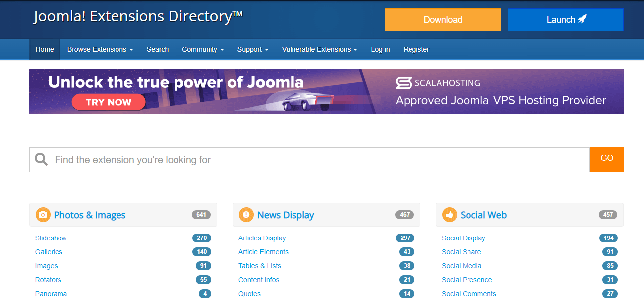644x298 pixels.
Task: Focus the extension search input field
Action: click(x=317, y=160)
